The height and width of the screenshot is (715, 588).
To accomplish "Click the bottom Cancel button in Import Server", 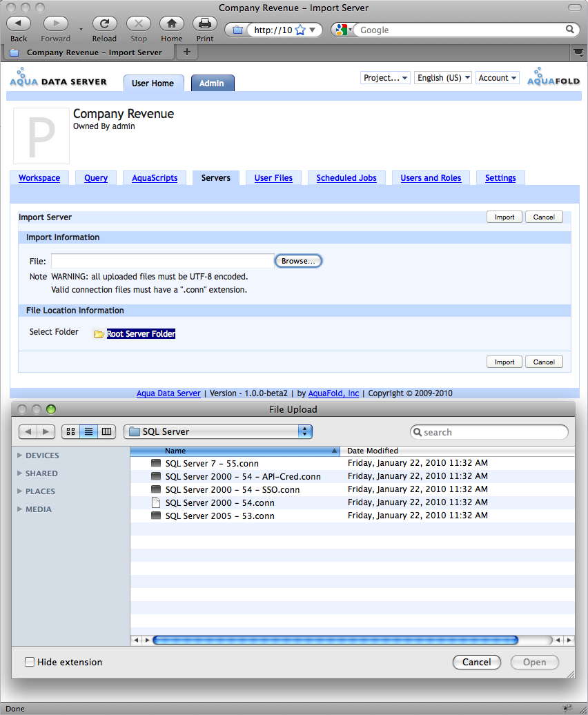I will (x=544, y=362).
